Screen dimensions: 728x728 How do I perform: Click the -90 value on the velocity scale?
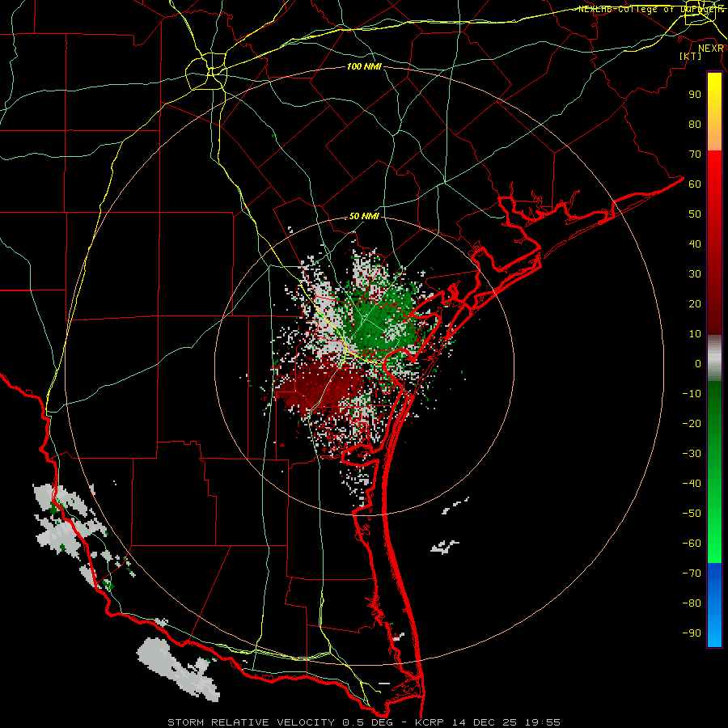point(692,633)
